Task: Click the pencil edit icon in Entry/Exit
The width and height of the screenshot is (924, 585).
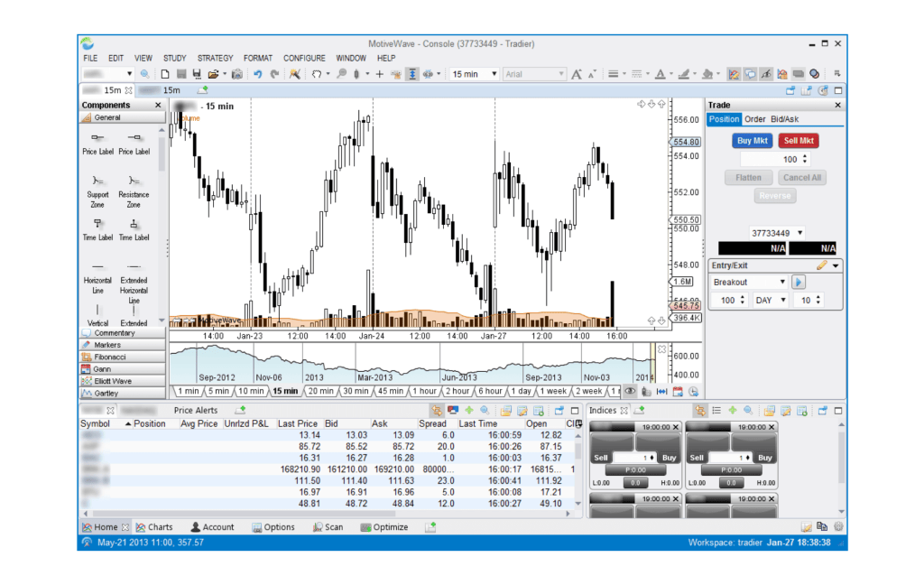Action: click(x=822, y=265)
